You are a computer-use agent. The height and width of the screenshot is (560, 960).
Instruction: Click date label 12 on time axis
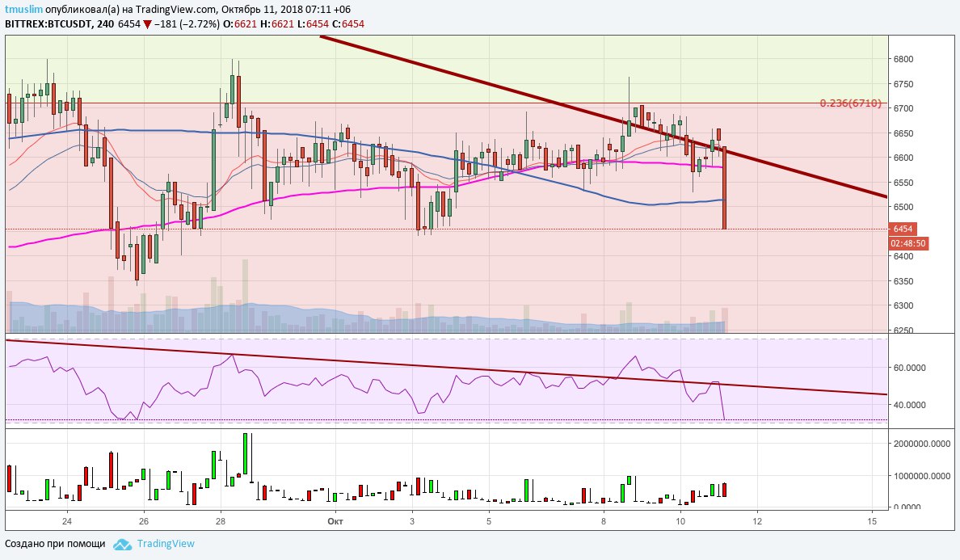757,521
